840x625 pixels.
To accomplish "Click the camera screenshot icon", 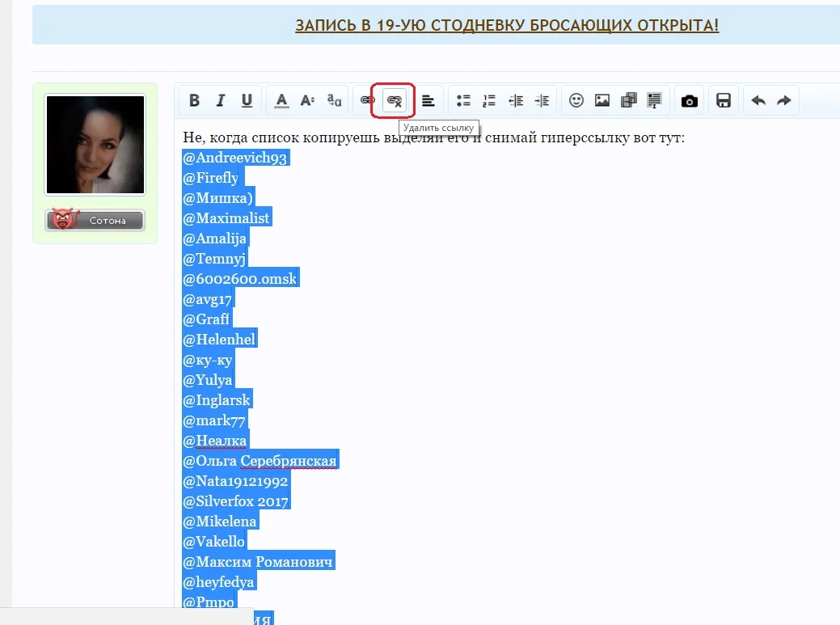I will pos(689,99).
